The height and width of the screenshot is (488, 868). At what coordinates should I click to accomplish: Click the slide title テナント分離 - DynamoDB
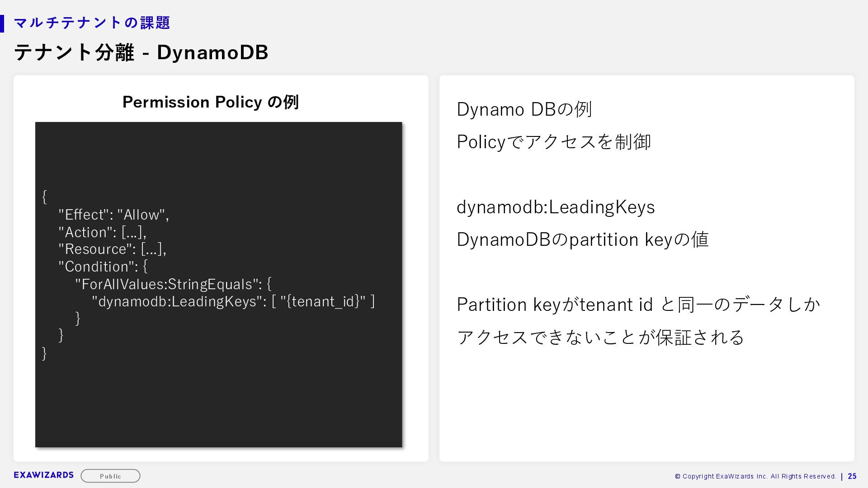point(141,52)
